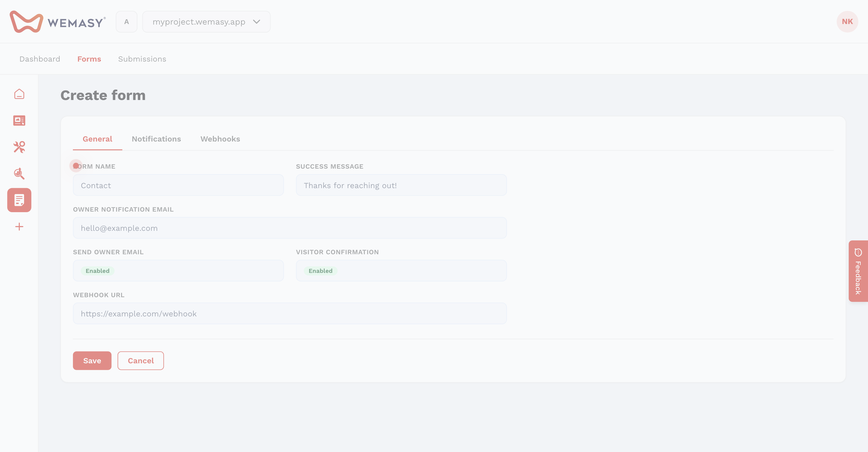Switch to the General tab
Image resolution: width=868 pixels, height=452 pixels.
click(97, 139)
